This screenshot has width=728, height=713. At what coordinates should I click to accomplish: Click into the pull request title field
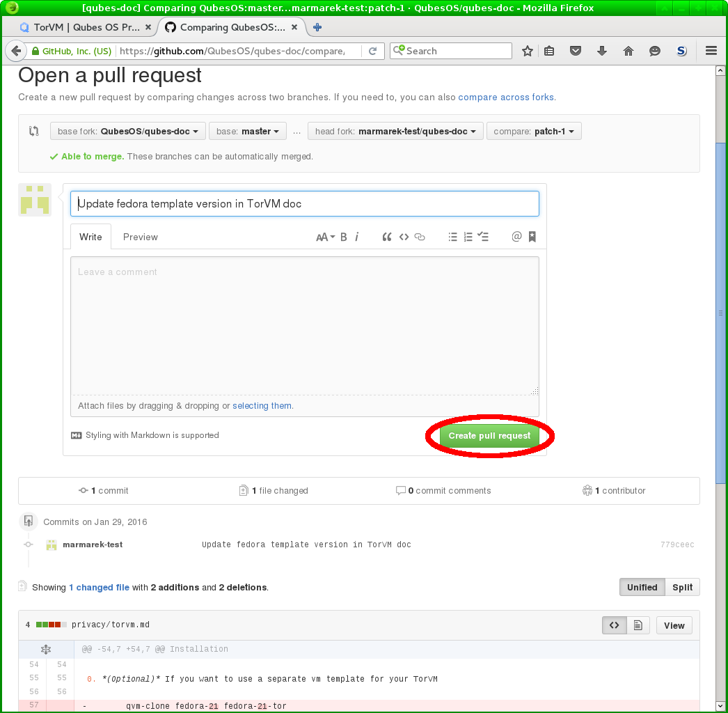pyautogui.click(x=305, y=204)
